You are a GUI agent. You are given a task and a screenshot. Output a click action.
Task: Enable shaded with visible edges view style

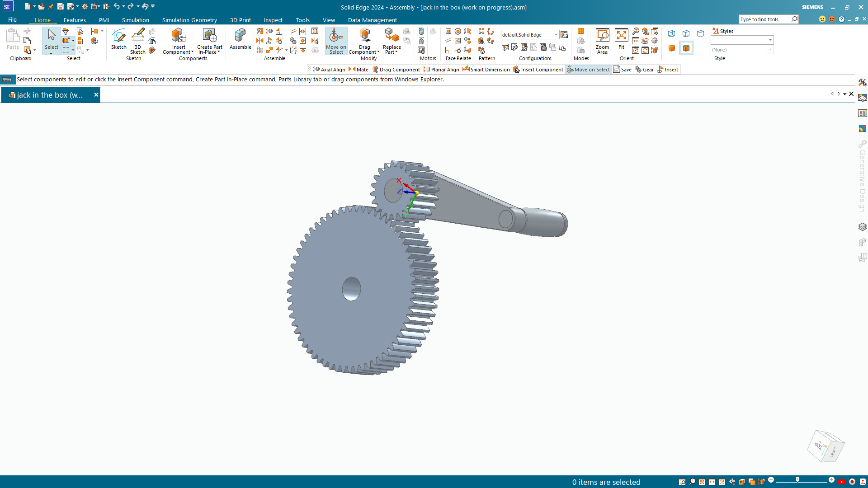[686, 48]
